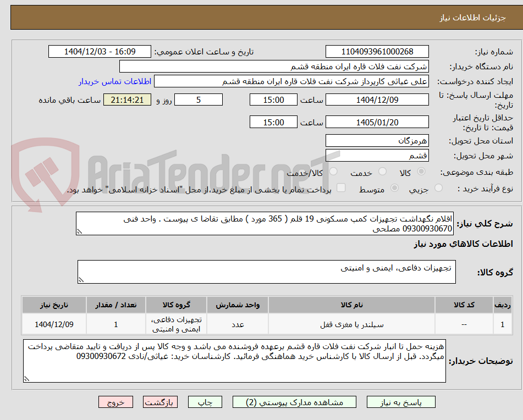The image size is (523, 420).
Task: Click the پاسخ به نیاز button
Action: tap(401, 402)
